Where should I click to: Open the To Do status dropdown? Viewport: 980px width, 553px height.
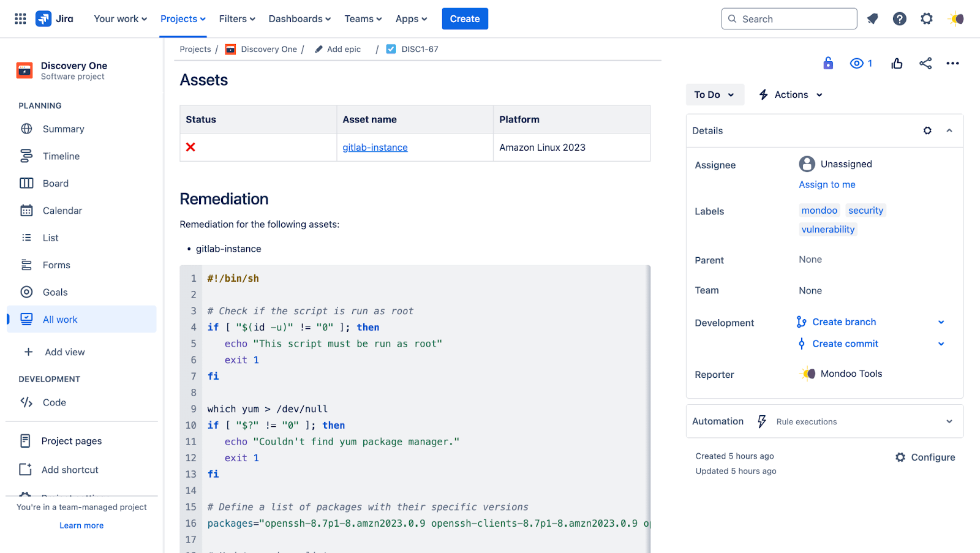[x=714, y=94]
